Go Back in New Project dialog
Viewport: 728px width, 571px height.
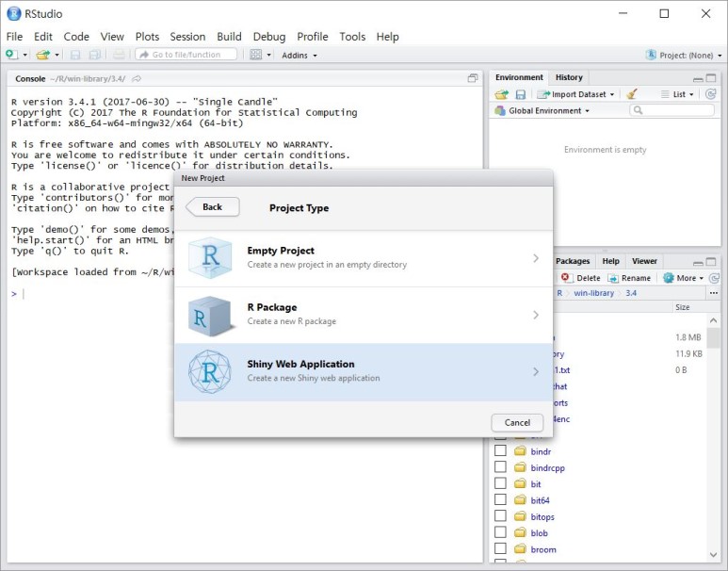point(213,207)
